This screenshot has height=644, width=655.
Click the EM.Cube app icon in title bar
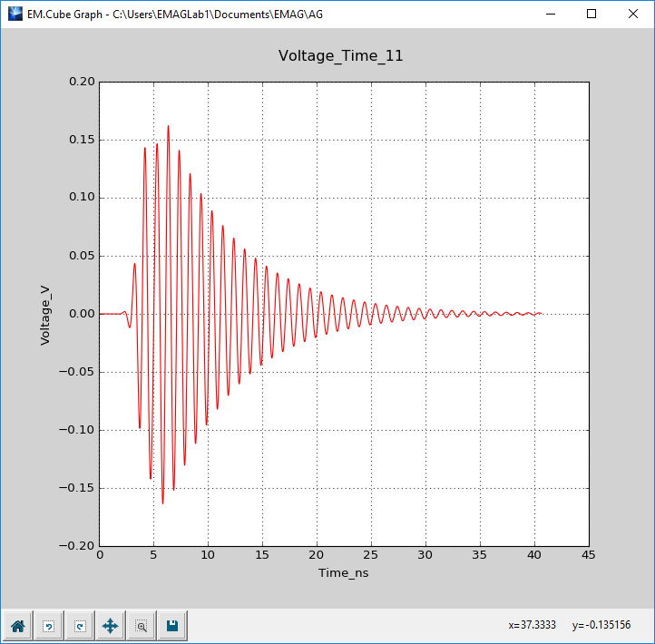click(x=15, y=14)
